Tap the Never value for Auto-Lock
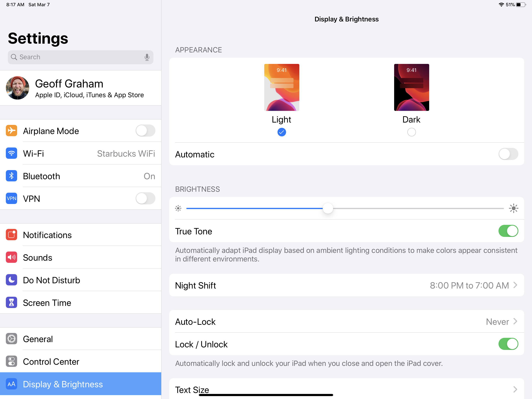The image size is (532, 399). click(497, 322)
